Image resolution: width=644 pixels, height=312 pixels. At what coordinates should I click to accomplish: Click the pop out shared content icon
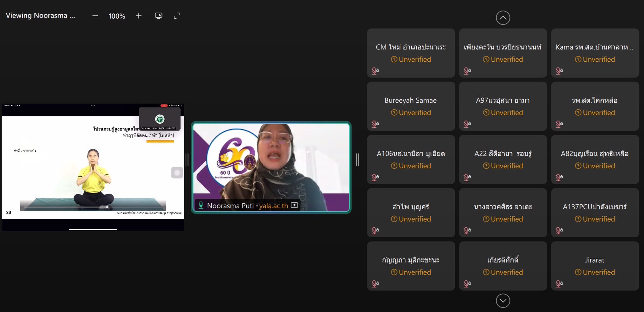pyautogui.click(x=159, y=16)
